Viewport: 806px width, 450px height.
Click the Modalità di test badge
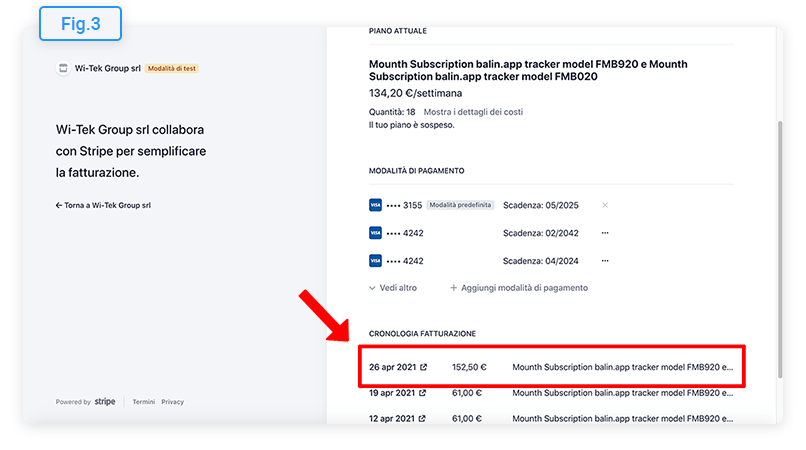(172, 68)
